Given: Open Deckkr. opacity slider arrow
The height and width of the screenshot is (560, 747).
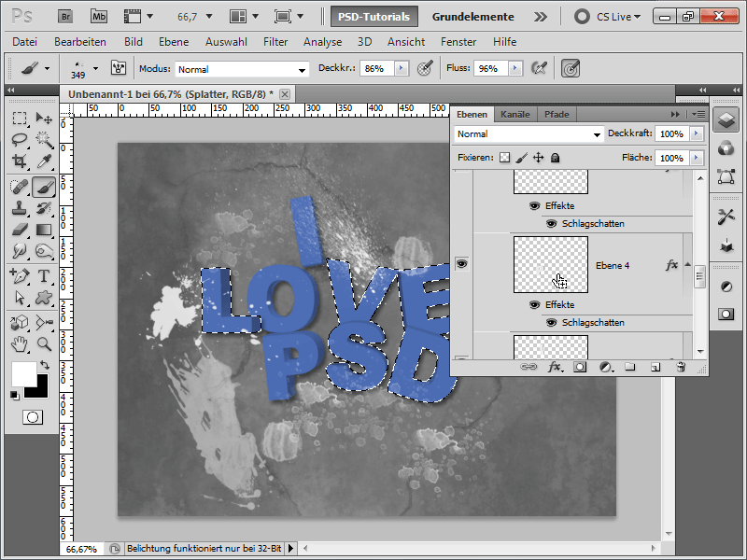Looking at the screenshot, I should pyautogui.click(x=402, y=68).
